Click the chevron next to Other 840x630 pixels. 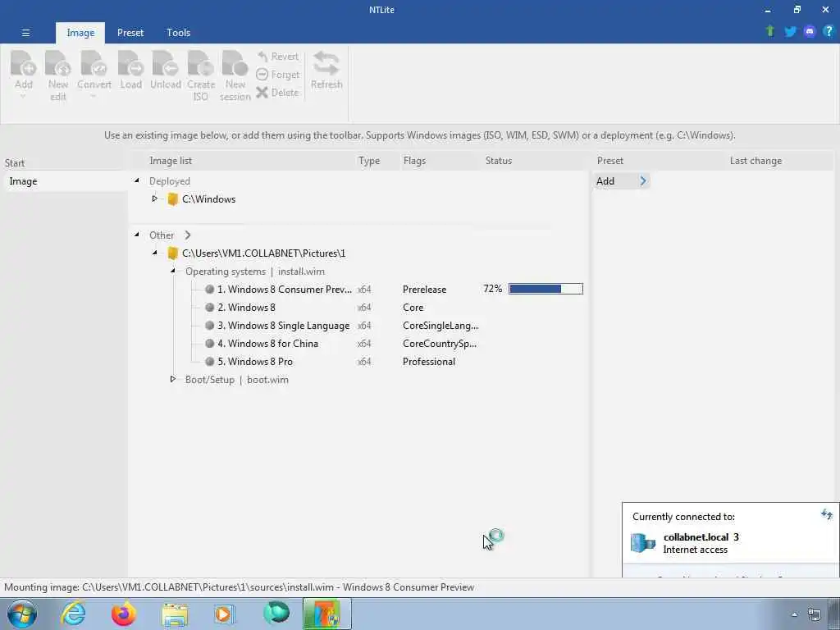(x=188, y=235)
